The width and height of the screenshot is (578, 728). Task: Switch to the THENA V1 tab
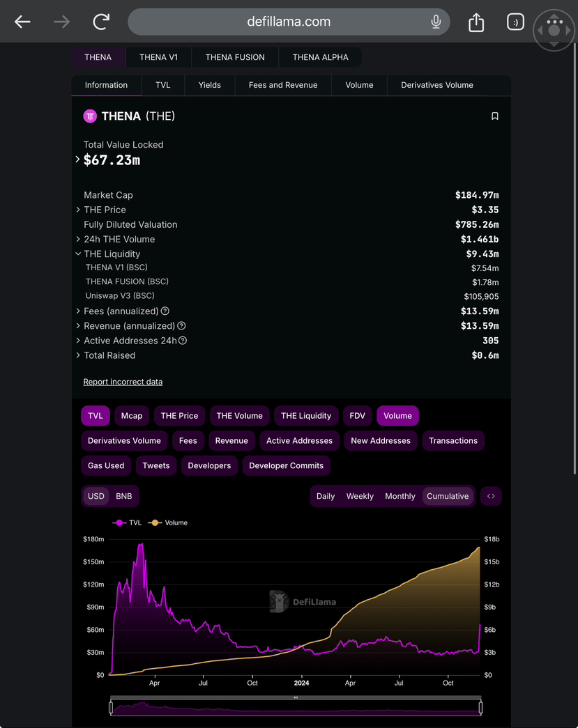(158, 57)
